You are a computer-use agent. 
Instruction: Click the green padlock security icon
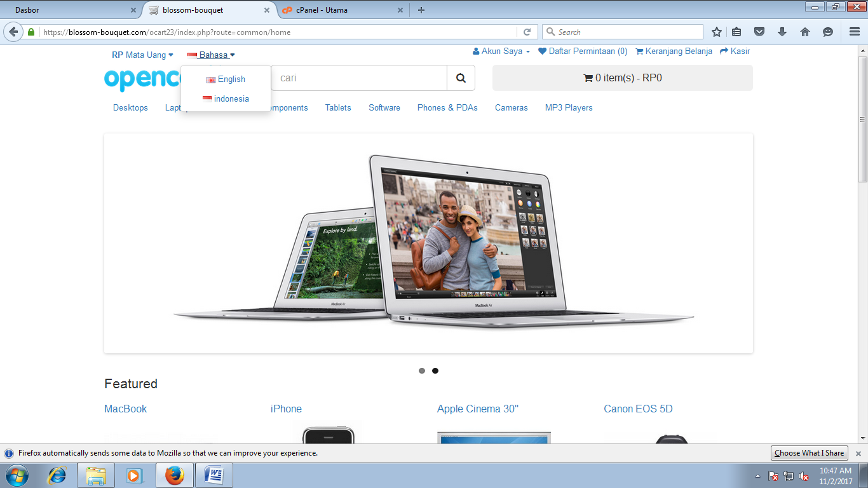31,32
